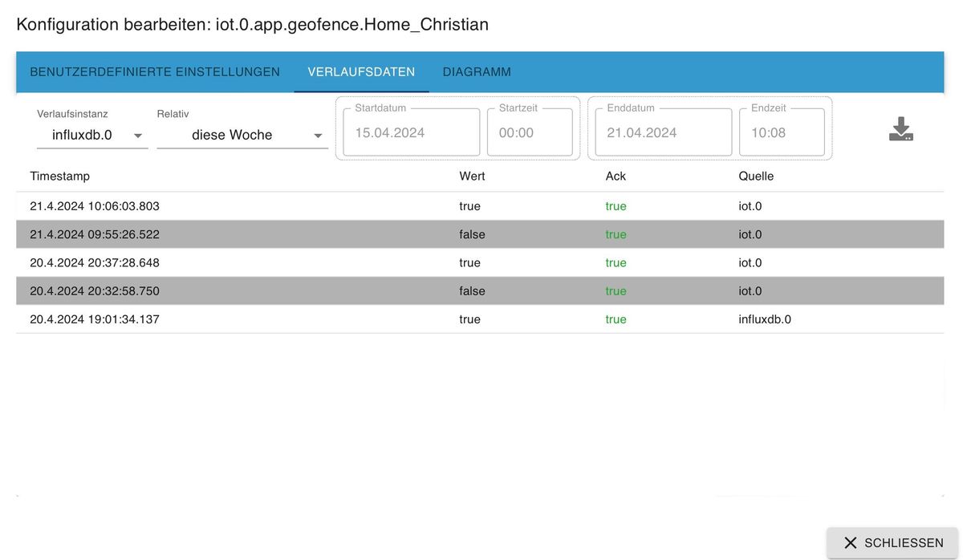Download history data via download icon
963x560 pixels.
[901, 129]
